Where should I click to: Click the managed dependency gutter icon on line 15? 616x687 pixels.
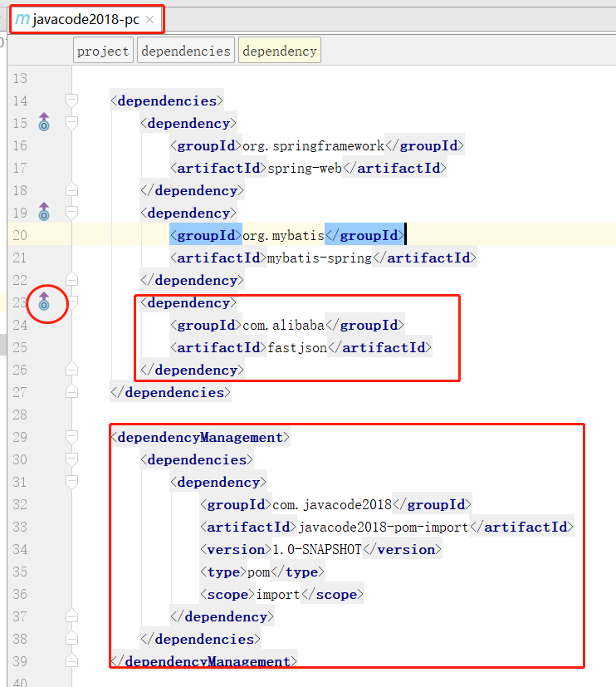(x=44, y=123)
